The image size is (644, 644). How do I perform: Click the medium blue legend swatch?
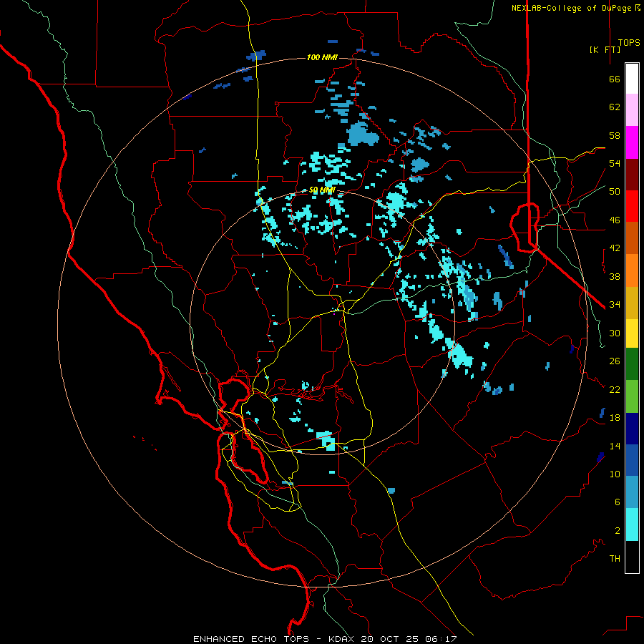(x=632, y=460)
